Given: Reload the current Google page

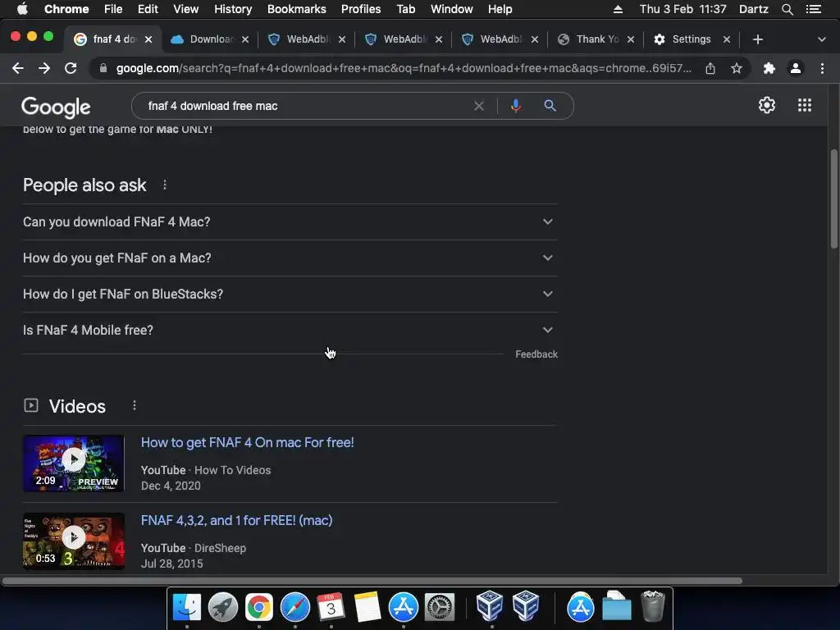Looking at the screenshot, I should pyautogui.click(x=71, y=68).
